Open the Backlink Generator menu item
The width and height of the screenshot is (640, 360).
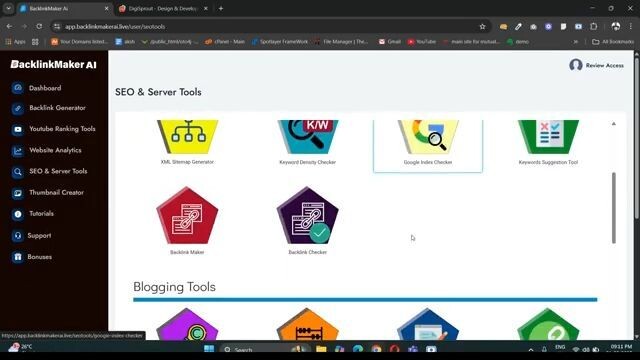click(x=58, y=108)
